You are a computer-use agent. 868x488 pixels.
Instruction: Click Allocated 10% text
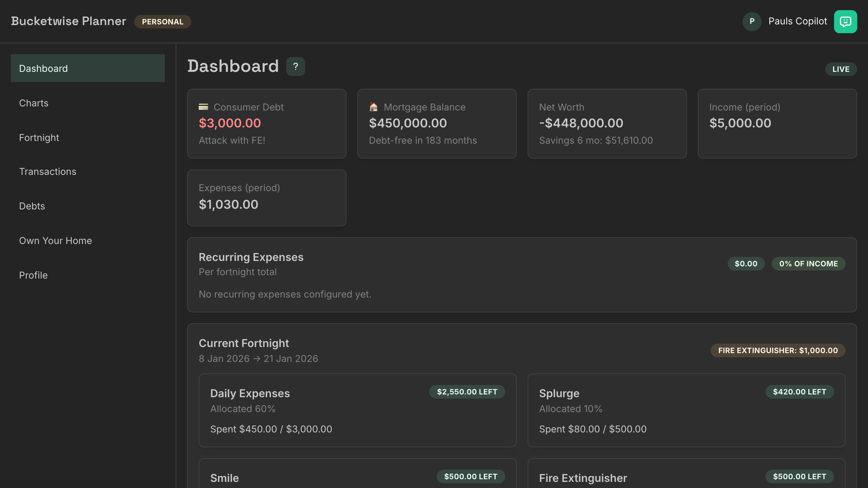pyautogui.click(x=571, y=409)
